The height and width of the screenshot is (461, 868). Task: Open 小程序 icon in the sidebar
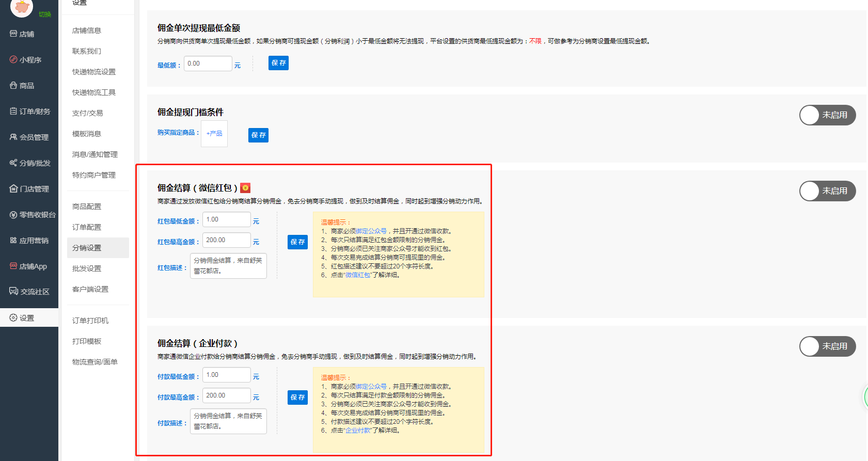tap(13, 59)
